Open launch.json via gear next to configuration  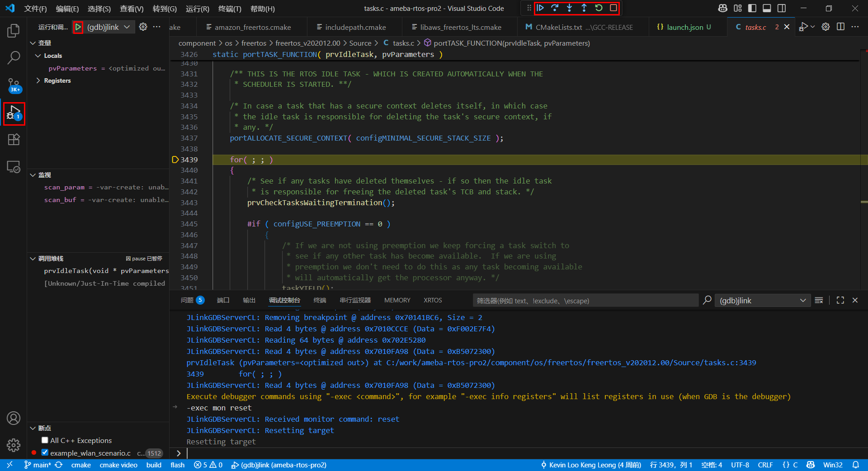[143, 27]
